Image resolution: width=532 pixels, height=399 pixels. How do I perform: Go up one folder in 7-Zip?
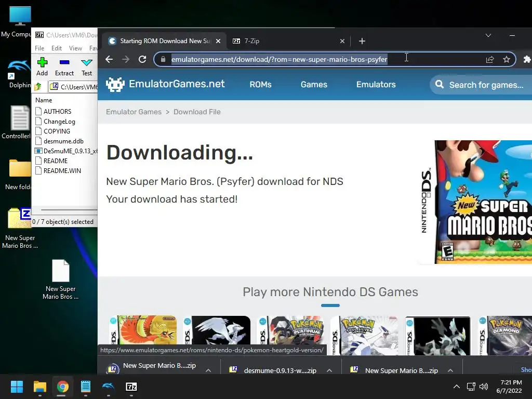click(38, 87)
